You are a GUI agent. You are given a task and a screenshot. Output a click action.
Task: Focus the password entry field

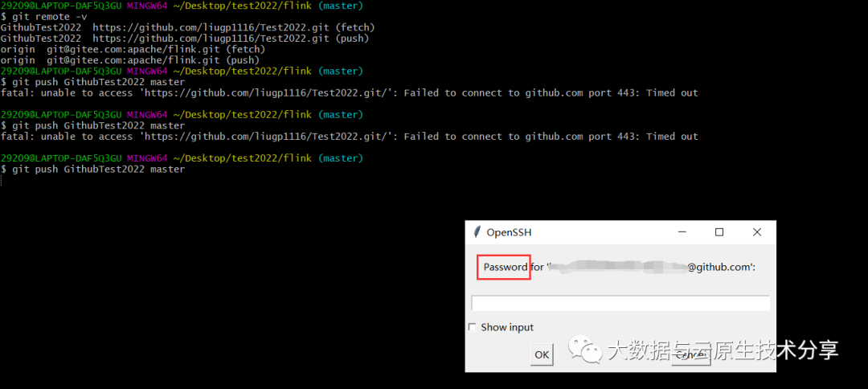click(620, 303)
